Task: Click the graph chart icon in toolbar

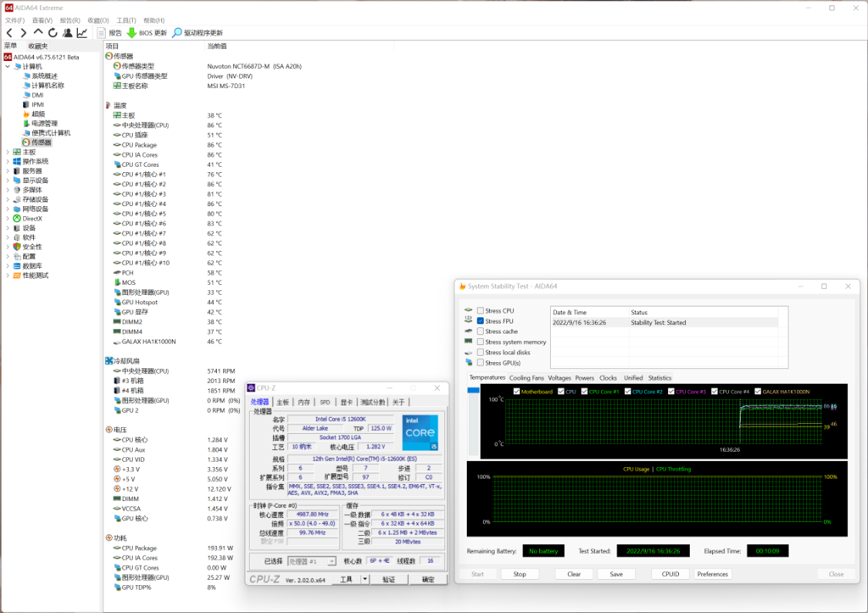Action: (x=82, y=32)
